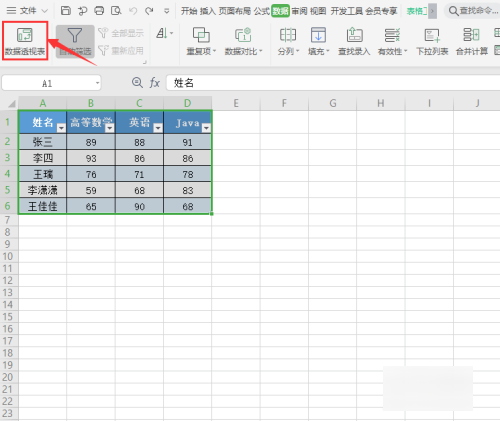
Task: Open the 文件 file menu
Action: point(27,11)
